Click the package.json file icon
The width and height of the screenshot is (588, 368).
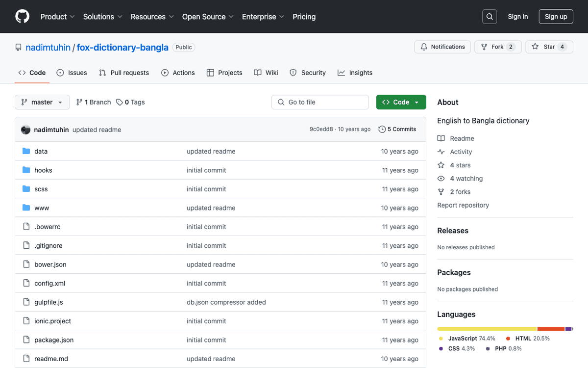pos(26,340)
